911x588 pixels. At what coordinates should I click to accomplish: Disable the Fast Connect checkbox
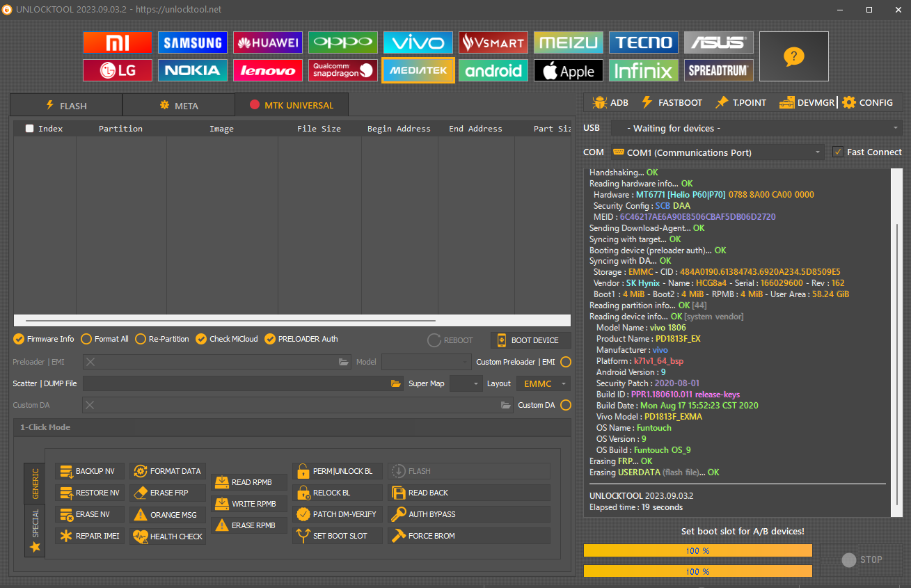(838, 152)
